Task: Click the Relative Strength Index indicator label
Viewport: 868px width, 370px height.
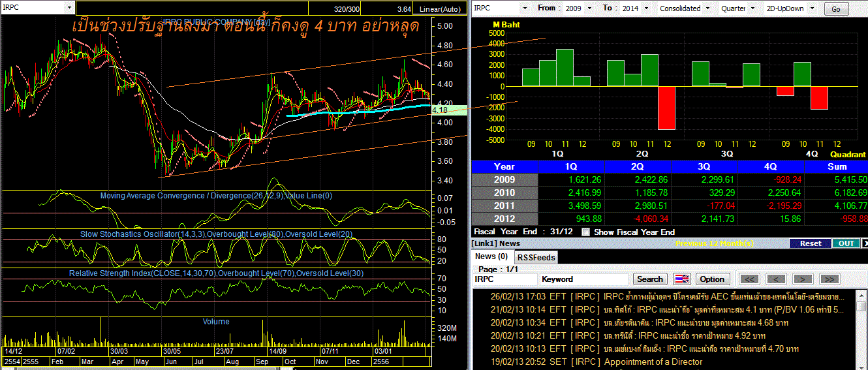Action: (217, 273)
